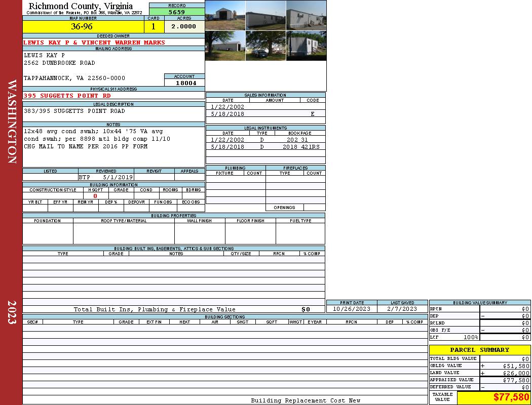Viewport: 532px width, 405px height.
Task: Open photo of car parked under tree
Action: [x=265, y=46]
